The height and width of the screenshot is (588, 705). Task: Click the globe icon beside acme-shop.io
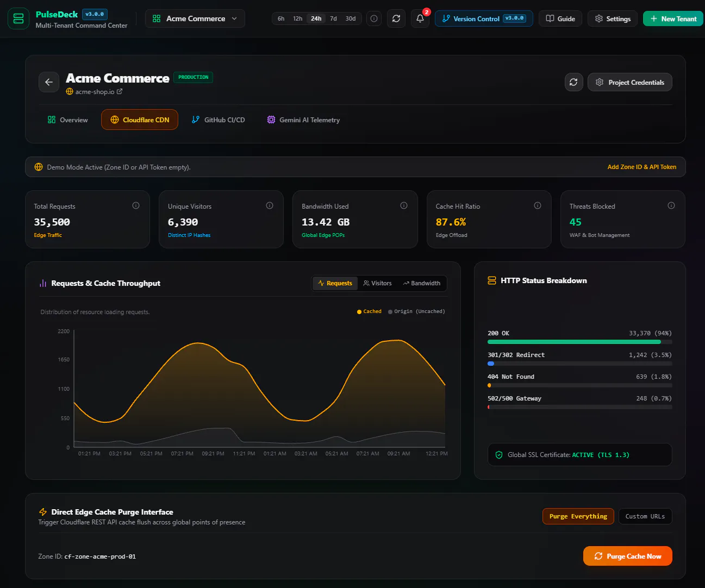pos(70,91)
